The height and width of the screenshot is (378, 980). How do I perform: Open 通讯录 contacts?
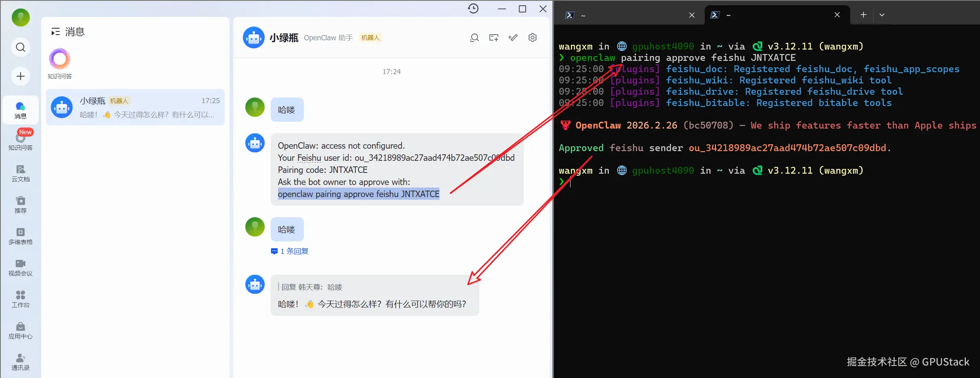21,362
